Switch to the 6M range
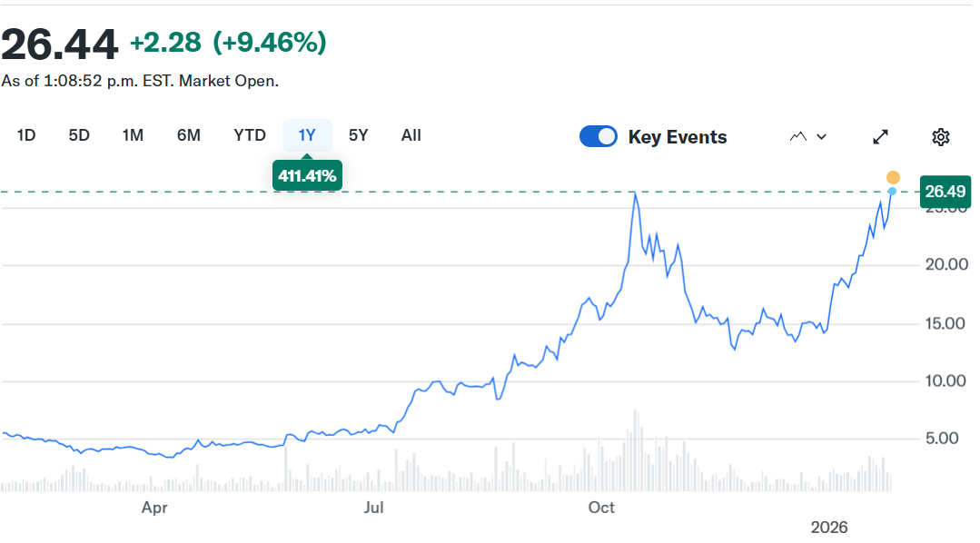The height and width of the screenshot is (543, 980). (x=188, y=135)
